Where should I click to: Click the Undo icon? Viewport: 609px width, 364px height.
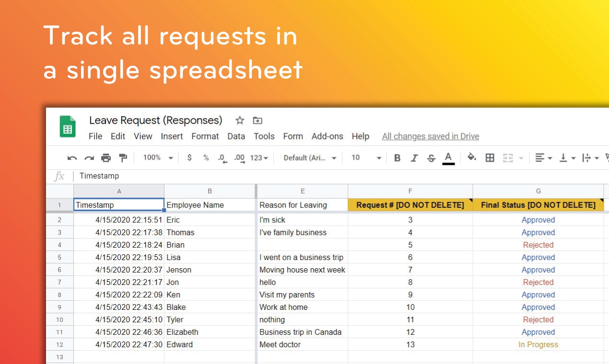(x=72, y=158)
